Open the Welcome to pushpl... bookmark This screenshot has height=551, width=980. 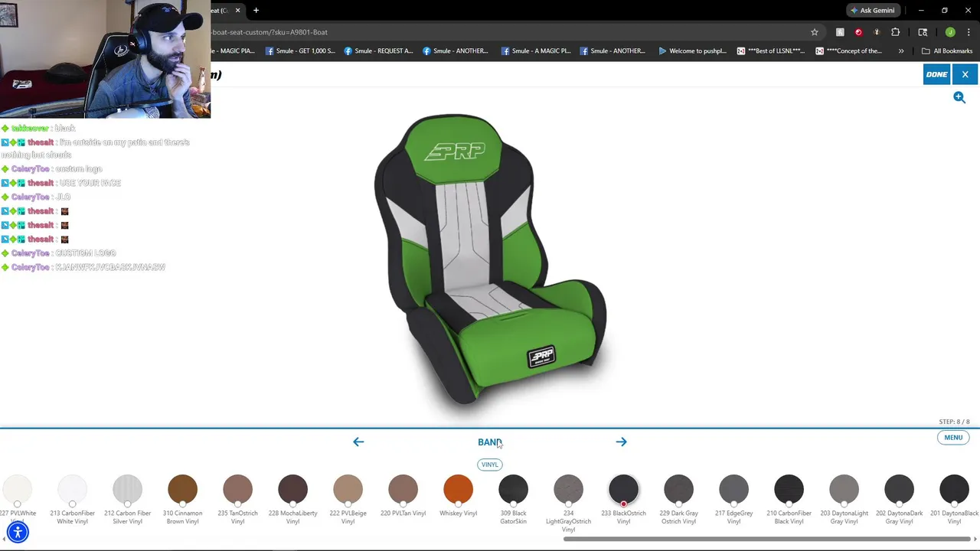click(692, 51)
